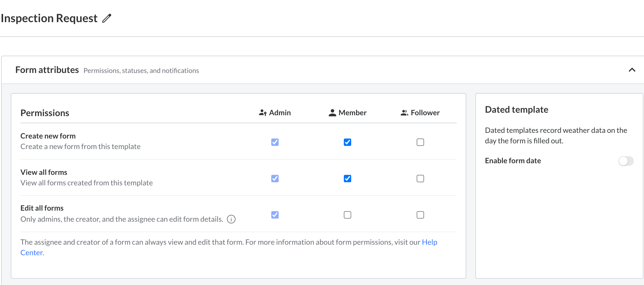
Task: Click the Follower people icon
Action: (404, 113)
